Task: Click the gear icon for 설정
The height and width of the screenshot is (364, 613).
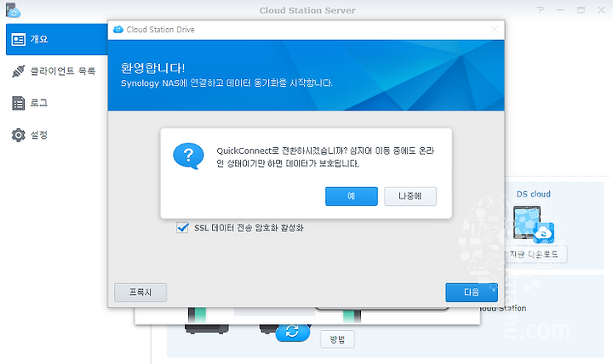Action: [x=19, y=134]
